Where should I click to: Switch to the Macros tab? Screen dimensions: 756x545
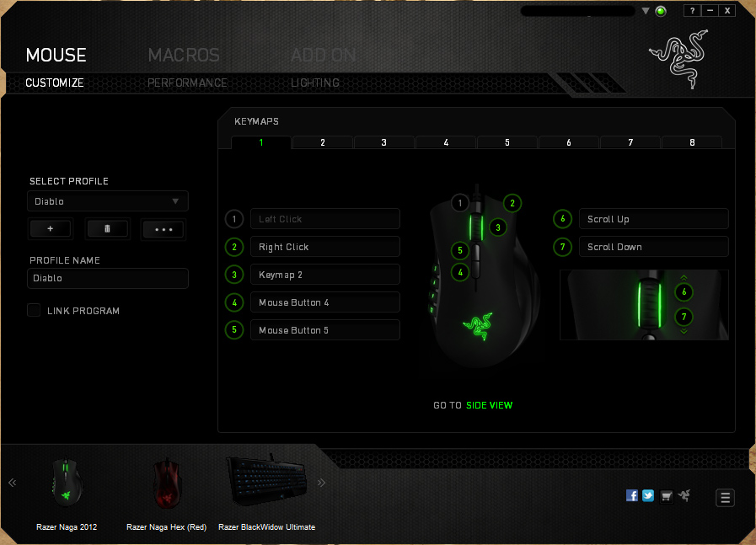click(184, 56)
